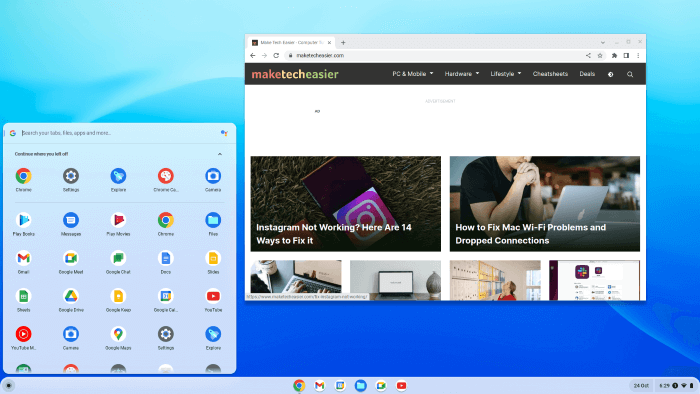Screen dimensions: 700x394
Task: Expand the PC & Mobile dropdown menu
Action: pyautogui.click(x=413, y=74)
